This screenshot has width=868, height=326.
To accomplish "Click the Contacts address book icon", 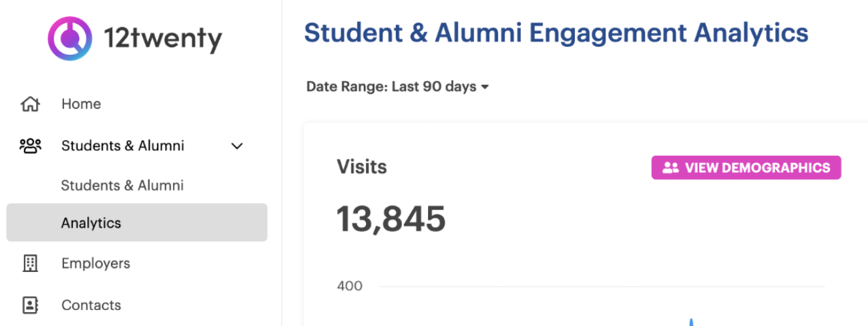I will 30,305.
